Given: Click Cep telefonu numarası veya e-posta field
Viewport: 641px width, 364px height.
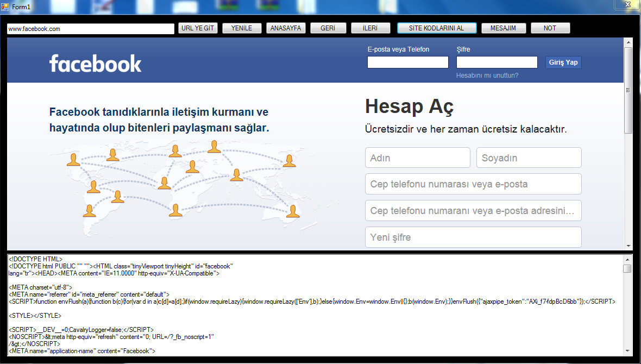Looking at the screenshot, I should [x=473, y=184].
